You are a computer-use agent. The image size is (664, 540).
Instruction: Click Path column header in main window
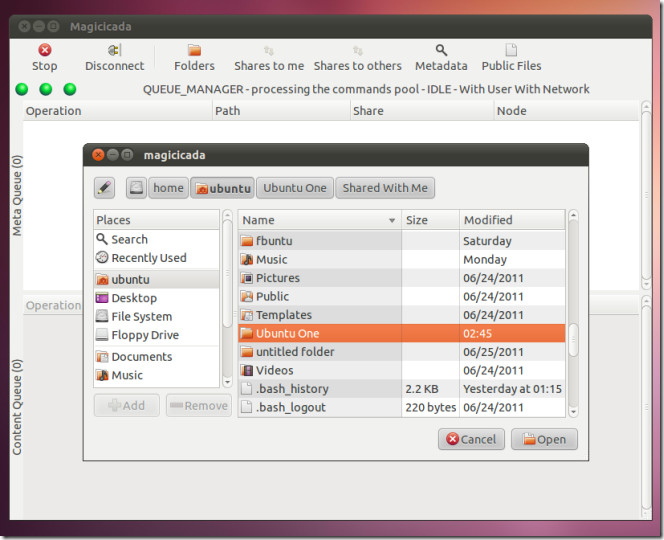(x=282, y=111)
